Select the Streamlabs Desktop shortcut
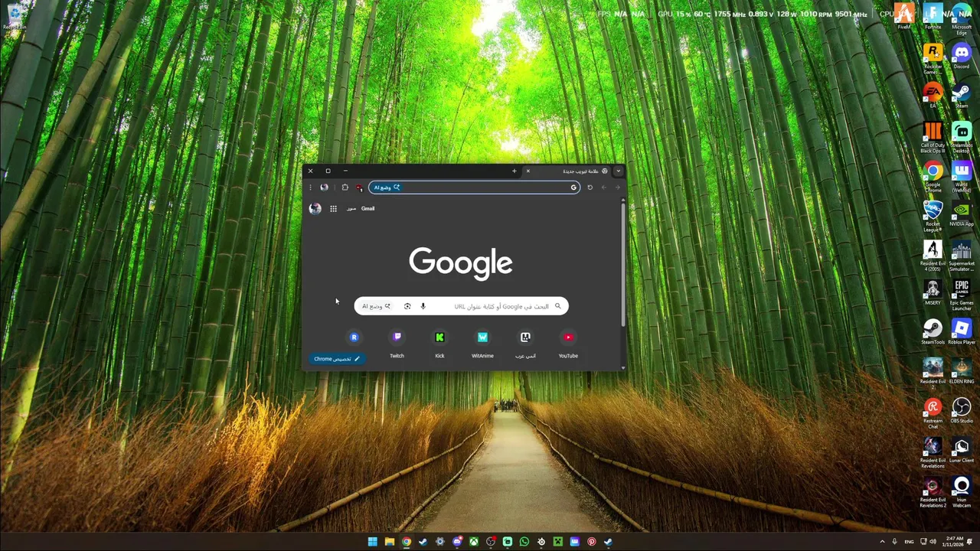The width and height of the screenshot is (980, 551). tap(962, 138)
